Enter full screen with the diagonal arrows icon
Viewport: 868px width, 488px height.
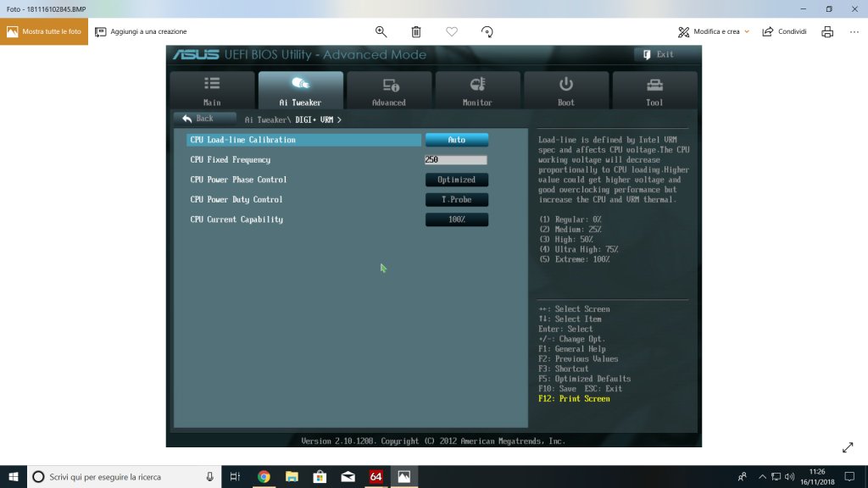tap(848, 447)
